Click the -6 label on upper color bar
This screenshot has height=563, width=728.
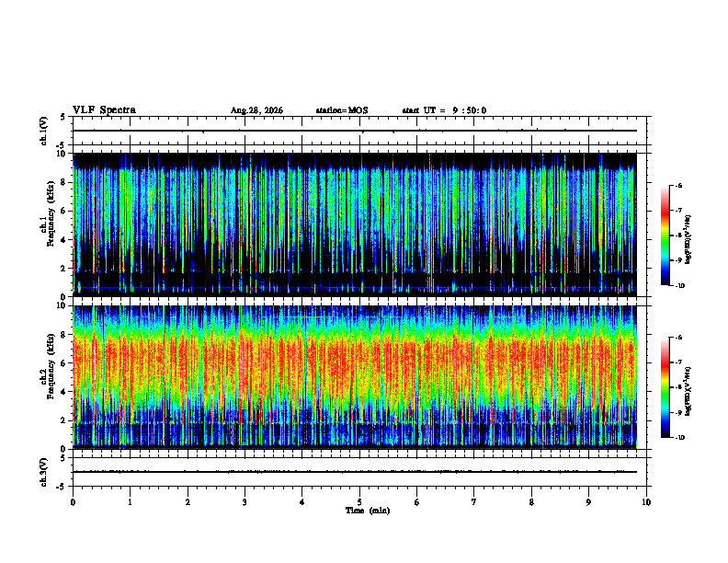(678, 185)
